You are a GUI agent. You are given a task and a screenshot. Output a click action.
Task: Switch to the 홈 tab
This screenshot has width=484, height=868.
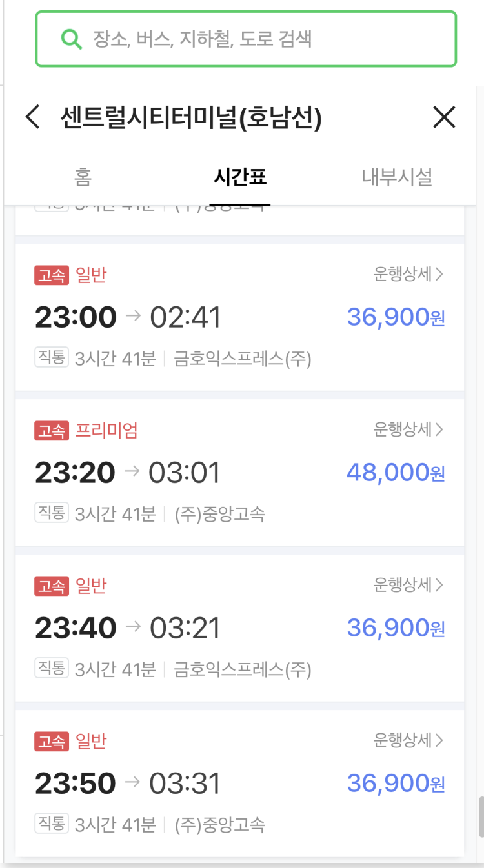click(x=83, y=177)
